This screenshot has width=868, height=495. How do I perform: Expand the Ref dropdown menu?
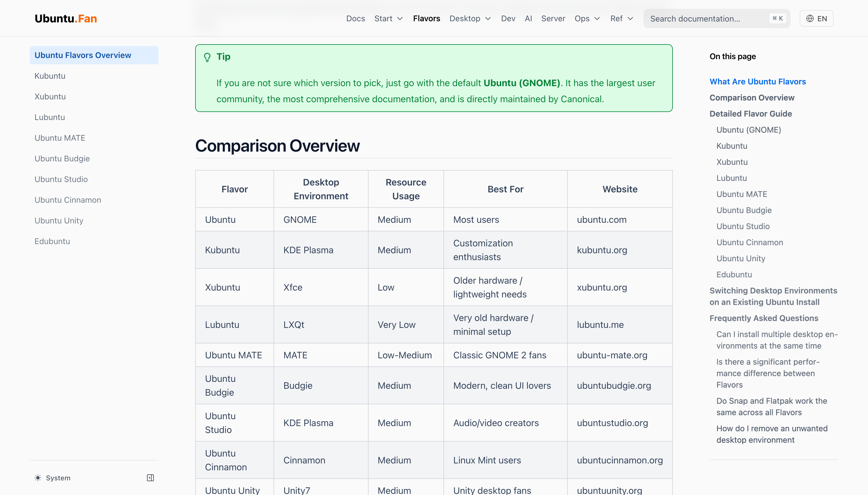coord(622,18)
